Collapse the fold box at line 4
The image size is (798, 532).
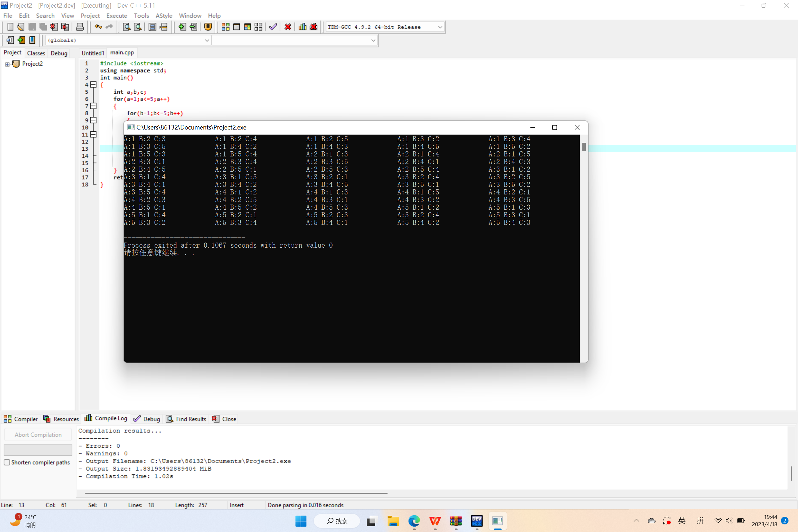pos(94,85)
